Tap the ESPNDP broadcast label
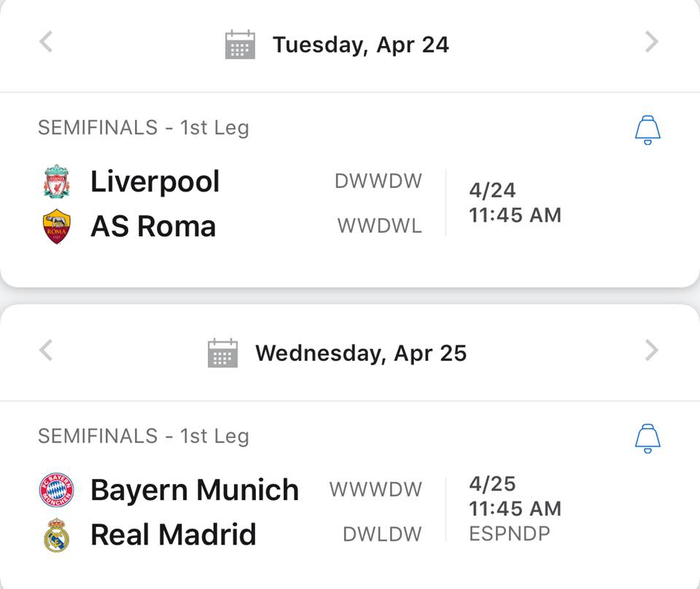 coord(510,534)
